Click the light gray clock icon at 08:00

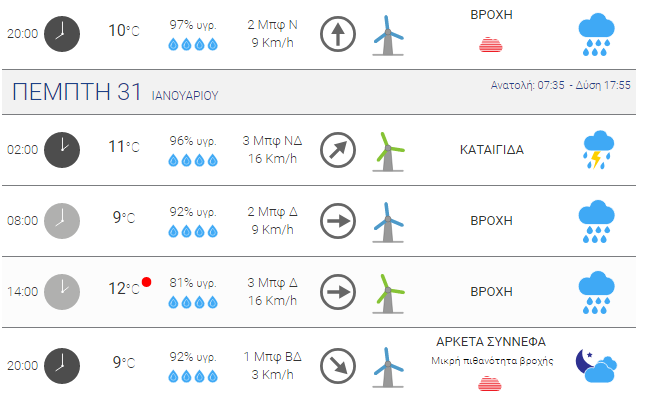(62, 221)
